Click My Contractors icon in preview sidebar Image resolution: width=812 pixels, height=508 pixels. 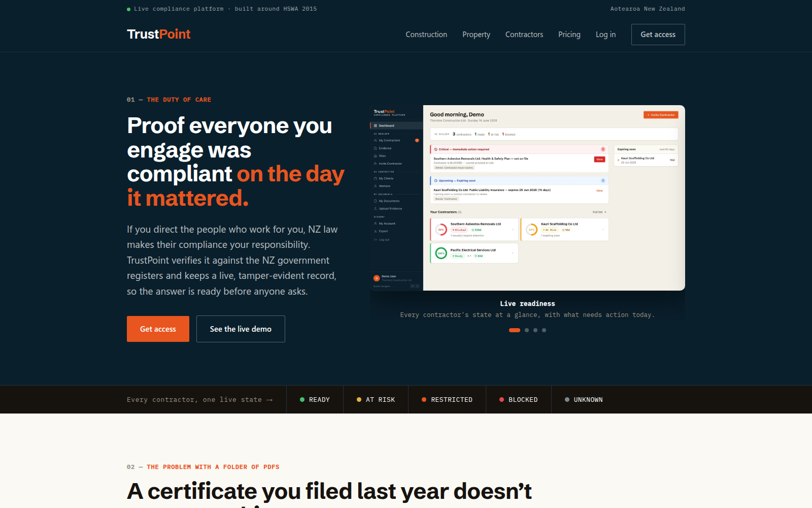click(376, 140)
